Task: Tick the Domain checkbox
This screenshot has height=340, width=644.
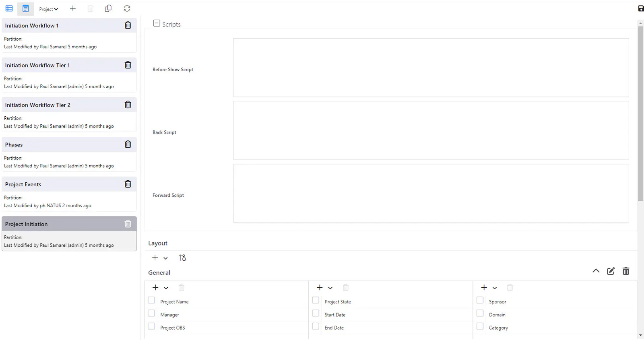Action: (x=480, y=313)
